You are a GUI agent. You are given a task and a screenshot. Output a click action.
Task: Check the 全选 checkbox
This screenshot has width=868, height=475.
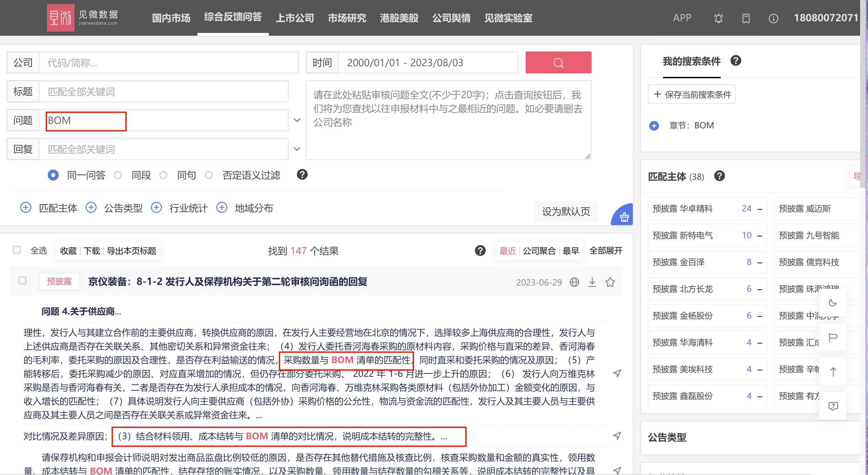[x=16, y=250]
